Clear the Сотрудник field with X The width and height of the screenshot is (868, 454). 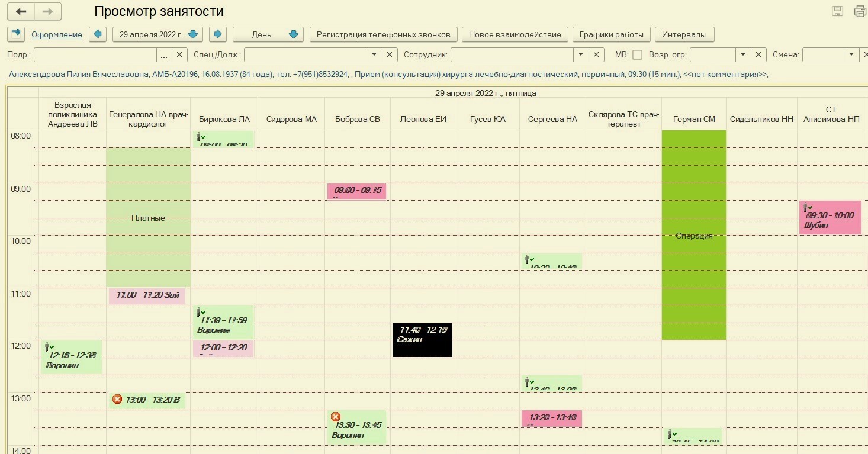596,54
